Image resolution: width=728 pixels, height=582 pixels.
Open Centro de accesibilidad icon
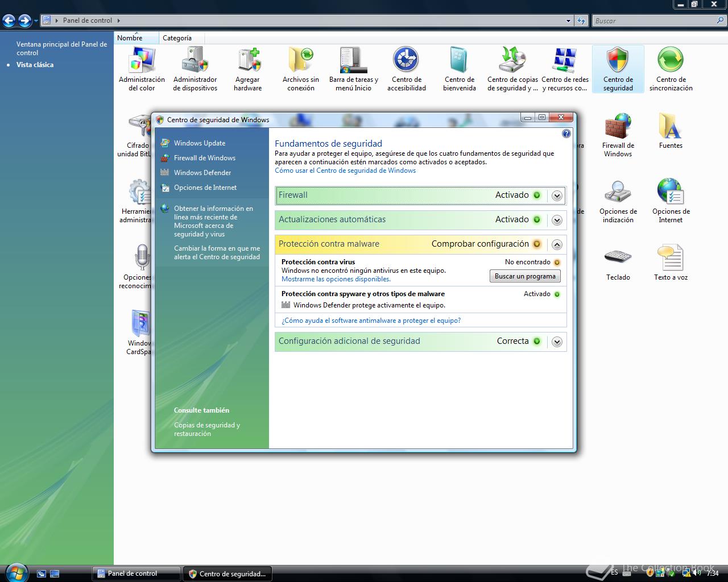coord(406,69)
